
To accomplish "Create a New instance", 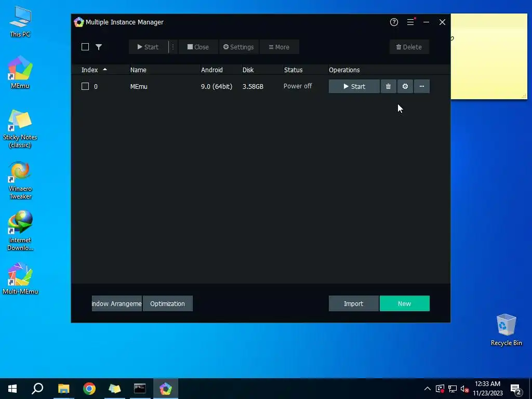I will [404, 303].
